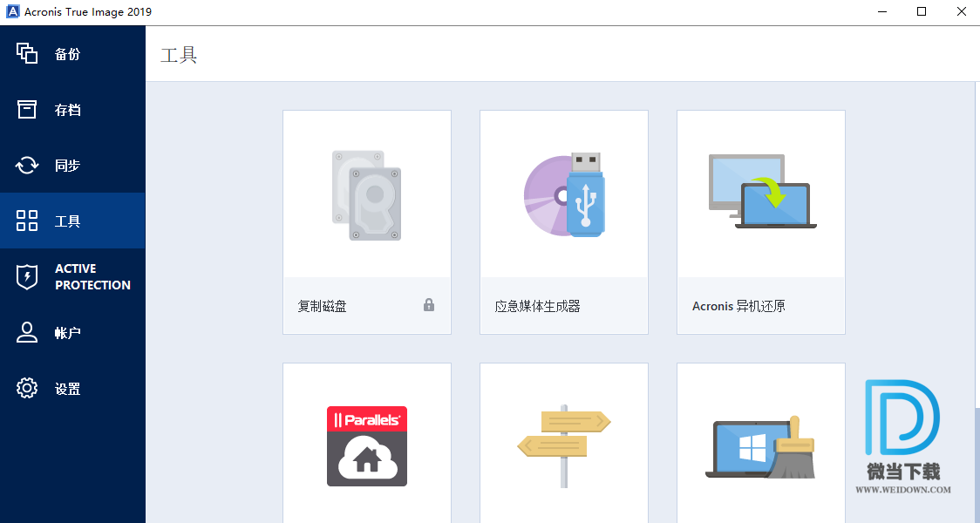
Task: Select the 工具 menu label
Action: (x=67, y=221)
